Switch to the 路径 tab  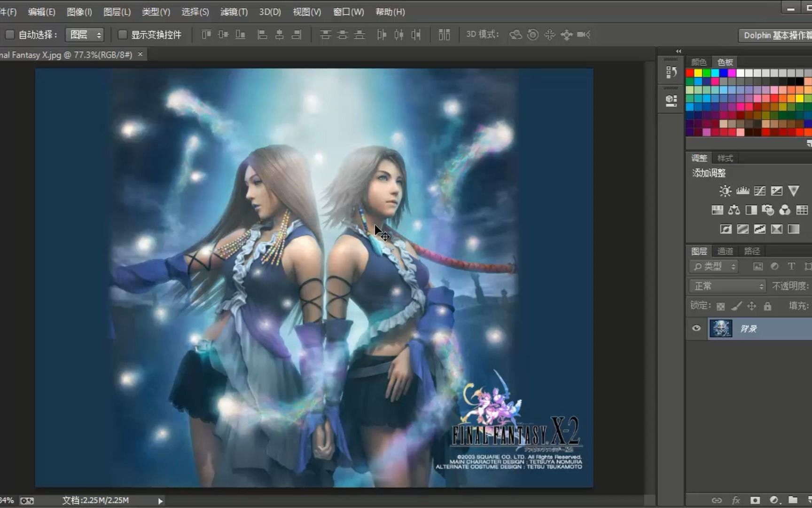click(752, 251)
